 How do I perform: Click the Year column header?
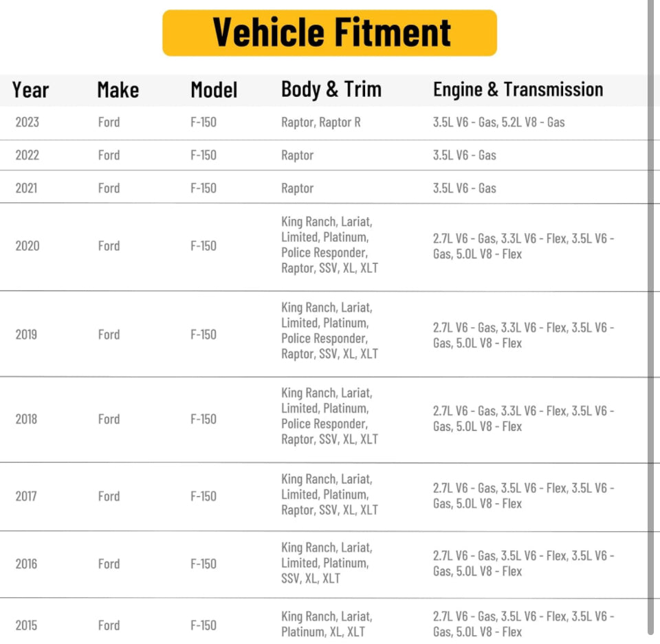(x=30, y=89)
